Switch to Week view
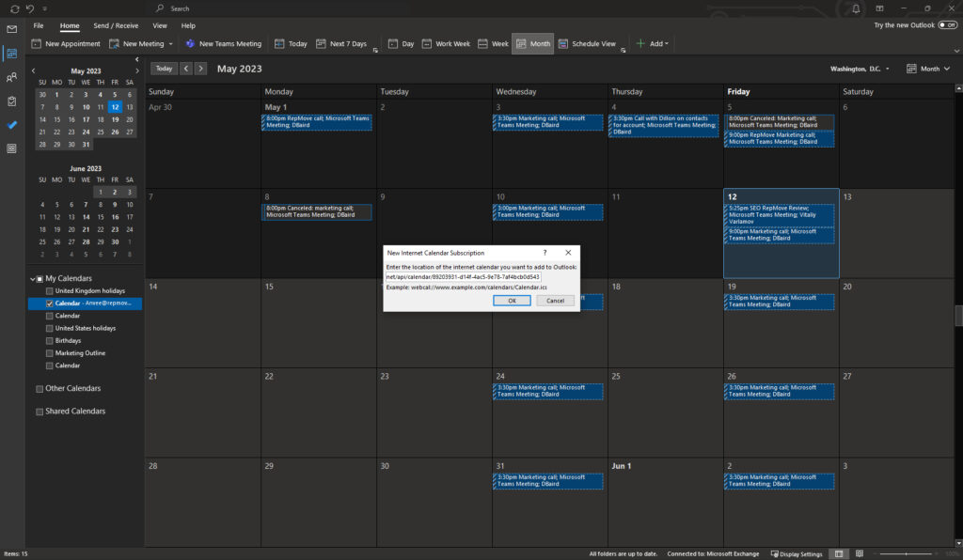The height and width of the screenshot is (560, 963). (x=493, y=43)
